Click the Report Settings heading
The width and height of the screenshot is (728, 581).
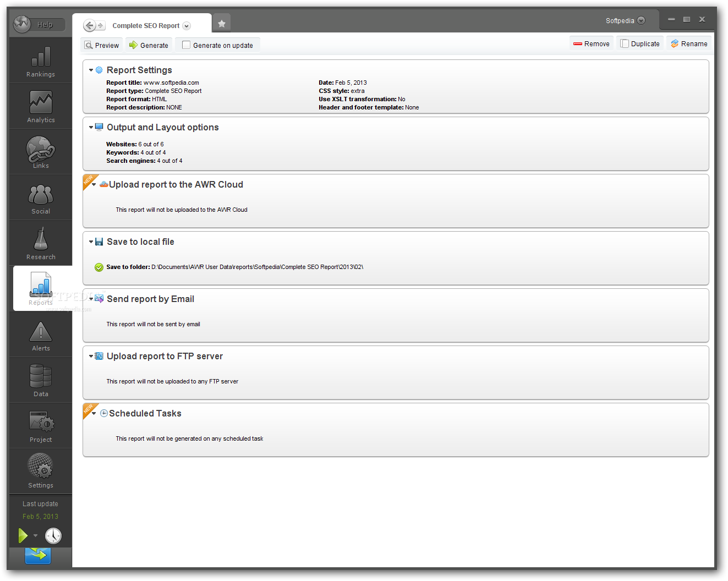click(x=139, y=70)
